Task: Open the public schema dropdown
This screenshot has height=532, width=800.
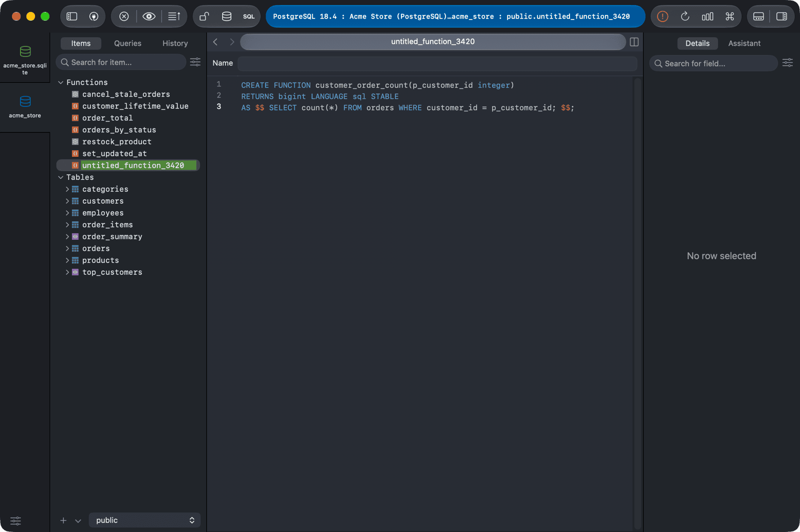Action: [x=145, y=520]
